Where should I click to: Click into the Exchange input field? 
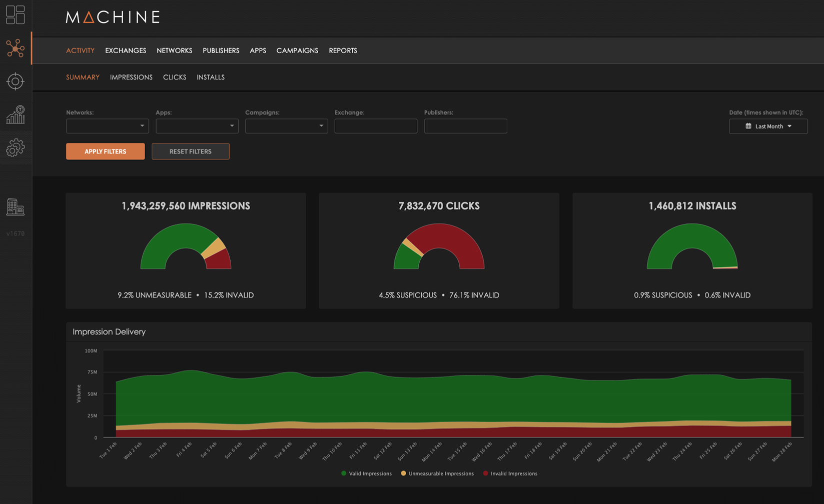[376, 126]
